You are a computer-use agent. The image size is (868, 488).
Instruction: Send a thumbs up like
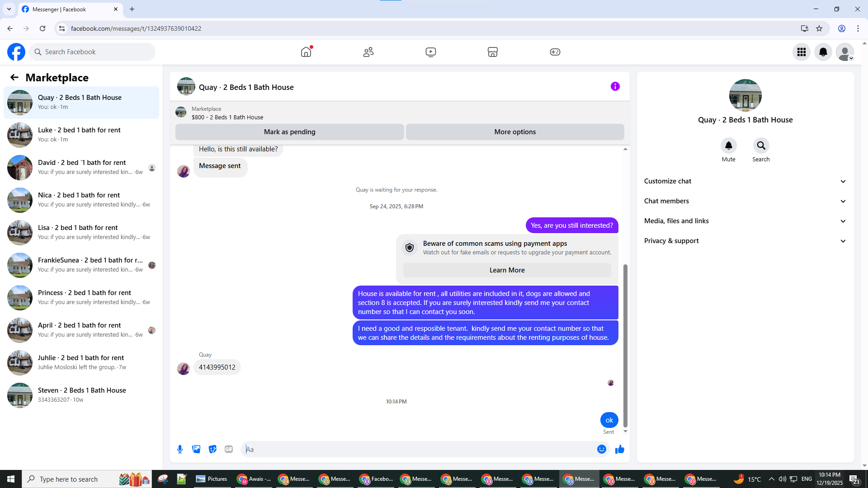[619, 449]
